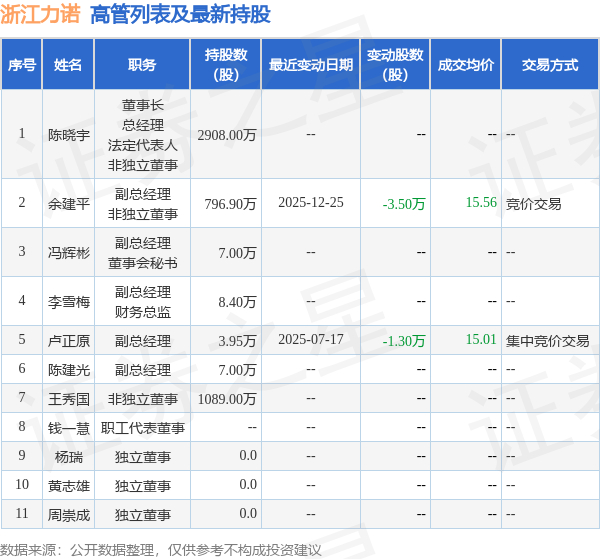Click the average price 15.01
Image resolution: width=600 pixels, height=559 pixels.
[481, 339]
